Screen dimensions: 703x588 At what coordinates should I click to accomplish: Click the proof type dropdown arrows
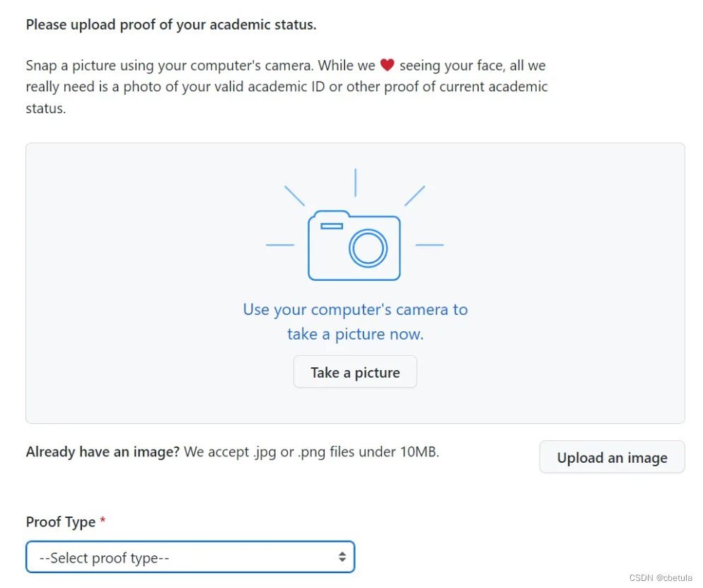pos(342,558)
